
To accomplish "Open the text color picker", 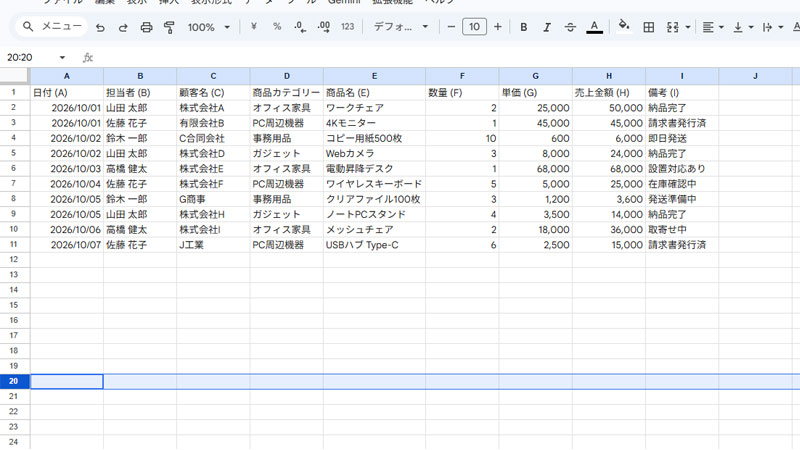I will tap(594, 27).
